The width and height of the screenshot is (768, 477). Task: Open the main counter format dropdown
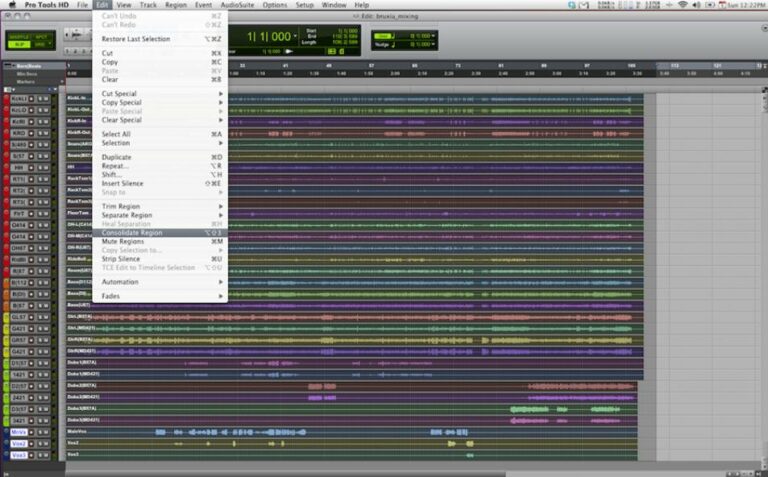[295, 36]
